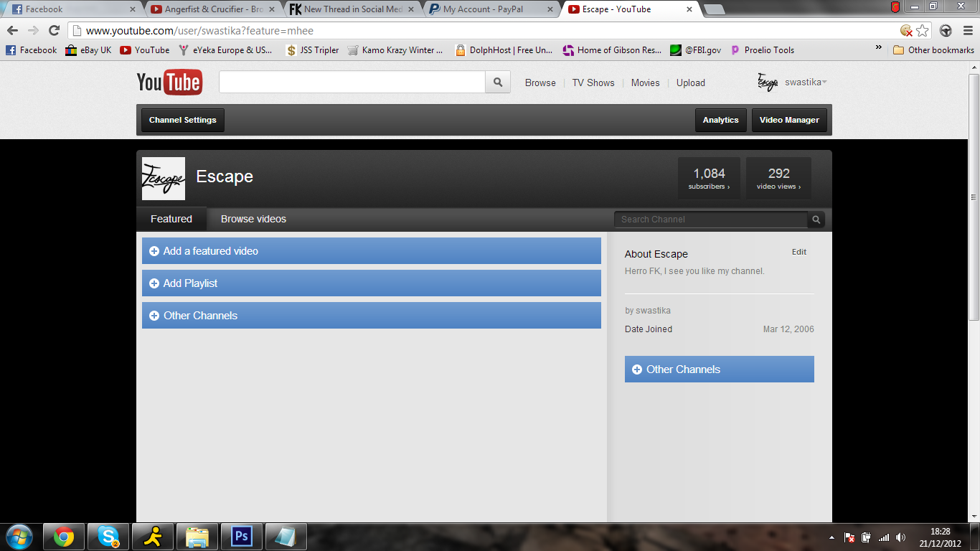Click the browser vertical scrollbar

tap(974, 197)
